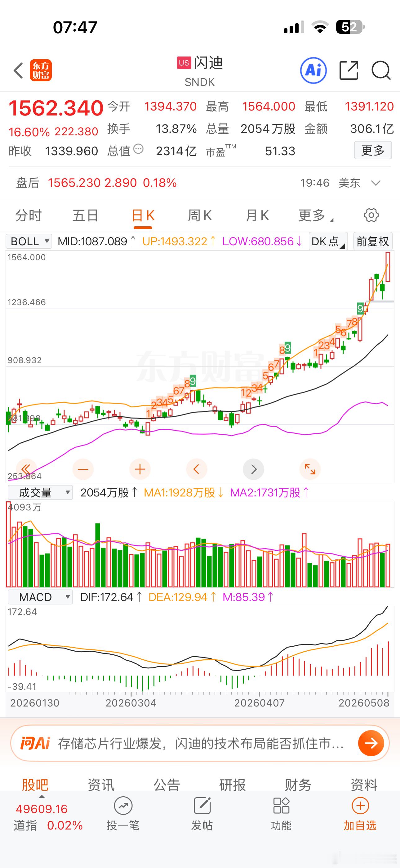Tap the 1562.340 current price
400x868 pixels.
pyautogui.click(x=56, y=108)
